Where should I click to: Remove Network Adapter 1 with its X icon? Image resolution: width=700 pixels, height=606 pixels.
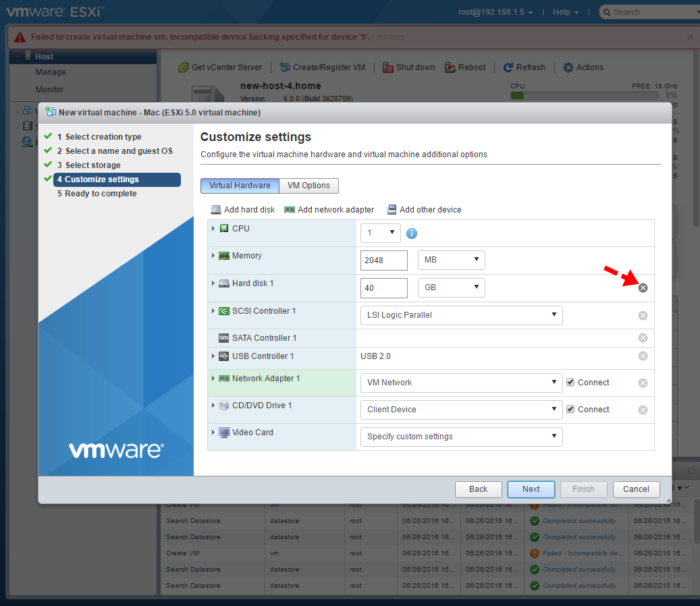coord(643,383)
